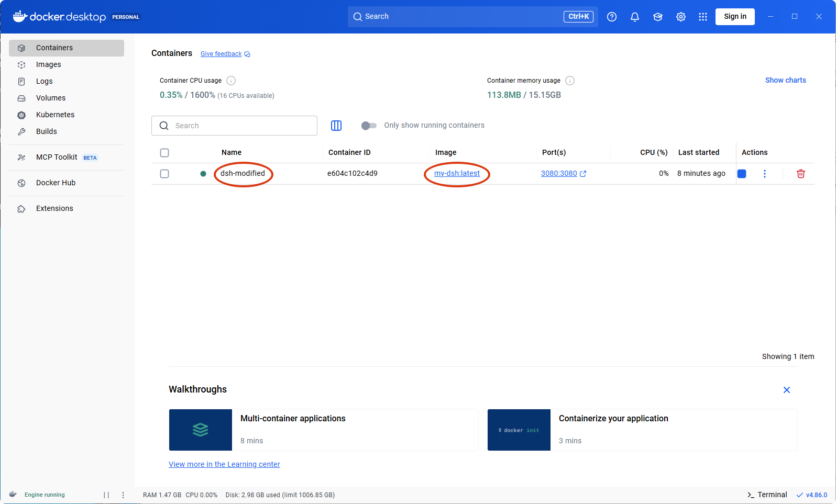
Task: Click the PERSONAL plan badge
Action: [126, 17]
